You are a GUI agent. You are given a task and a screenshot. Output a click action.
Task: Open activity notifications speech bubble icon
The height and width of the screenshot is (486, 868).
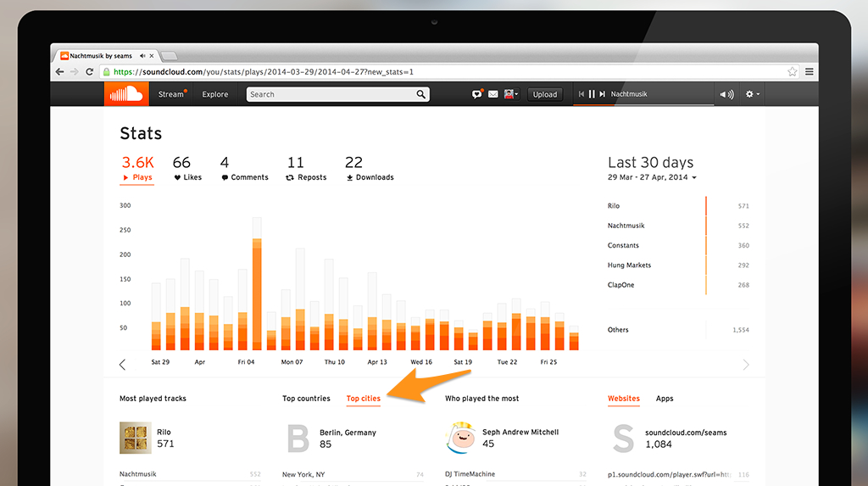[476, 94]
